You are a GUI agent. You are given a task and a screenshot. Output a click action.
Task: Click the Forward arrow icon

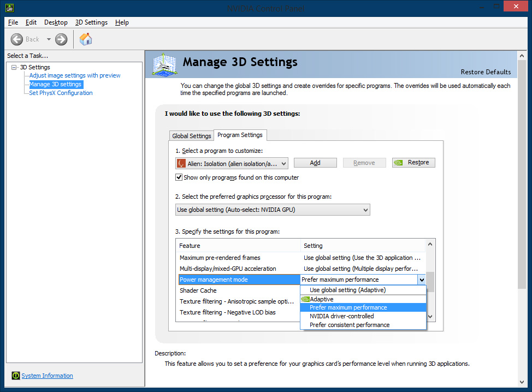(x=61, y=39)
